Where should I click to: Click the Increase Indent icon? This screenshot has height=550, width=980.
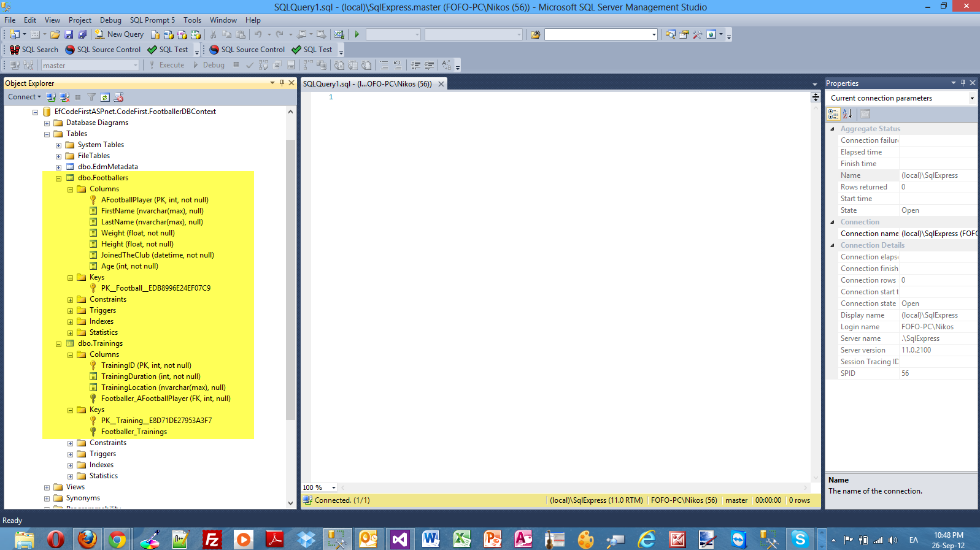click(x=430, y=65)
